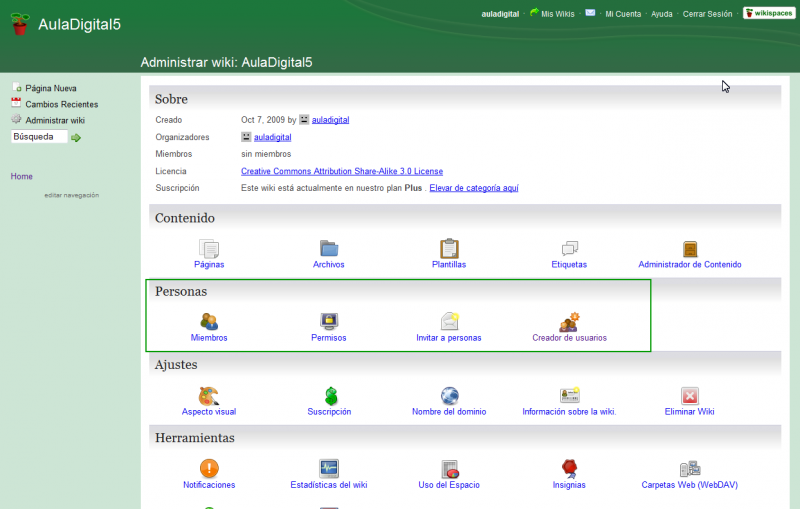This screenshot has height=509, width=800.
Task: Click the green search arrow button
Action: point(76,138)
